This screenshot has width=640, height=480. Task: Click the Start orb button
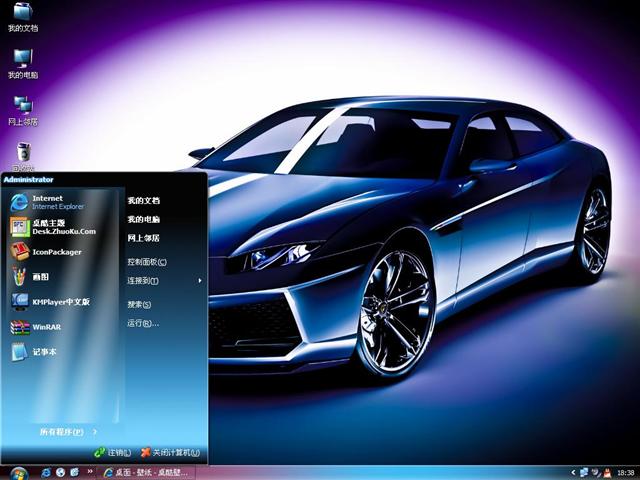17,472
